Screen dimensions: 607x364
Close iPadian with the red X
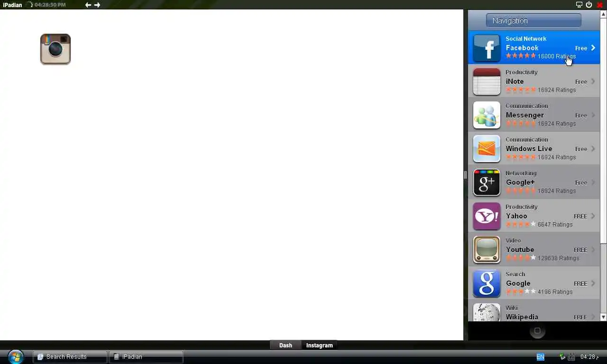(x=599, y=5)
